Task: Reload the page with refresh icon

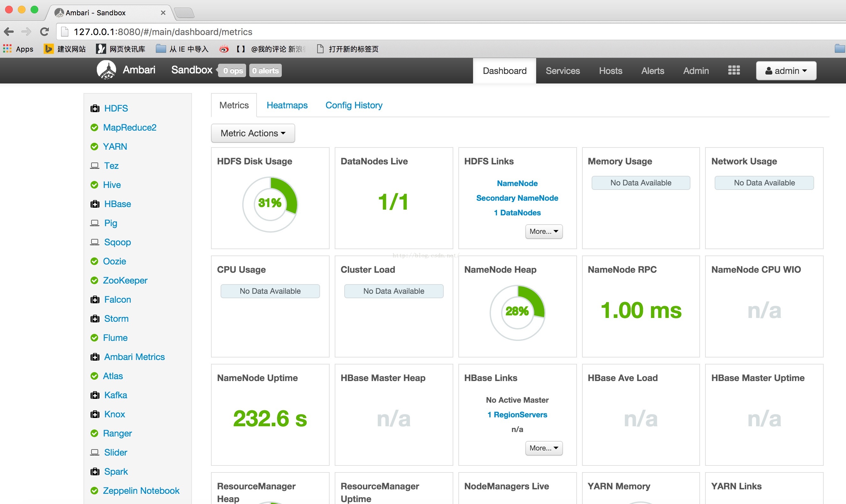Action: [x=45, y=32]
